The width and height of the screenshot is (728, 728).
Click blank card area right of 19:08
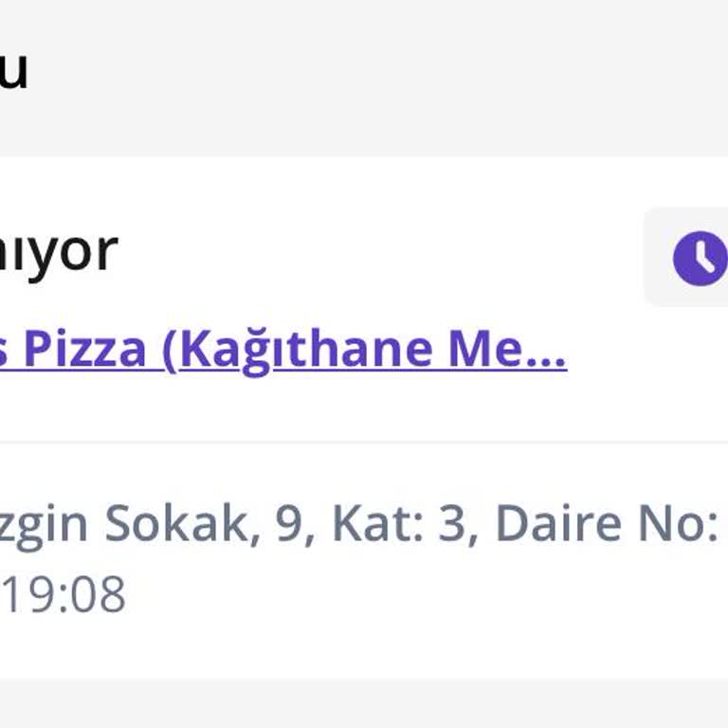point(427,594)
